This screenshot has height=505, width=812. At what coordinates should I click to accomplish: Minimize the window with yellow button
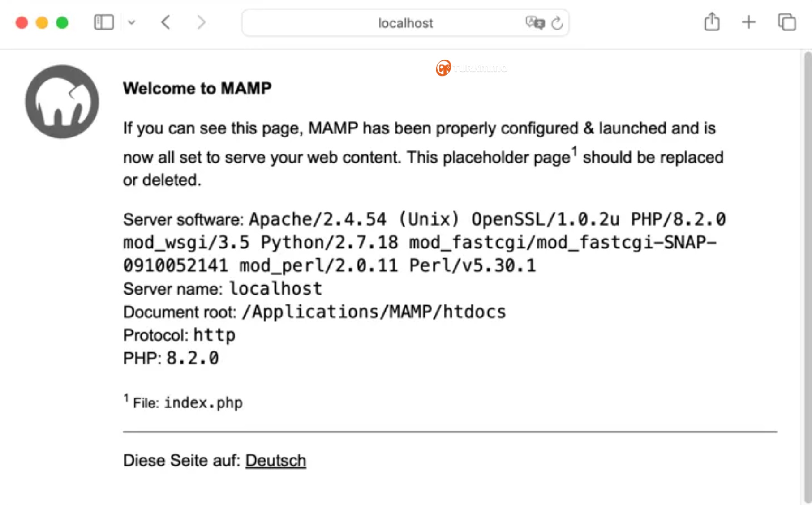42,22
